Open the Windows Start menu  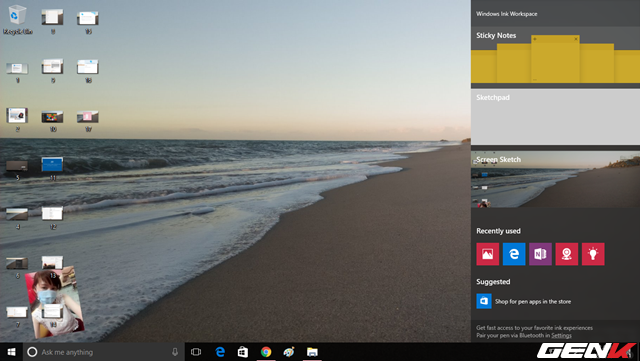pyautogui.click(x=11, y=352)
